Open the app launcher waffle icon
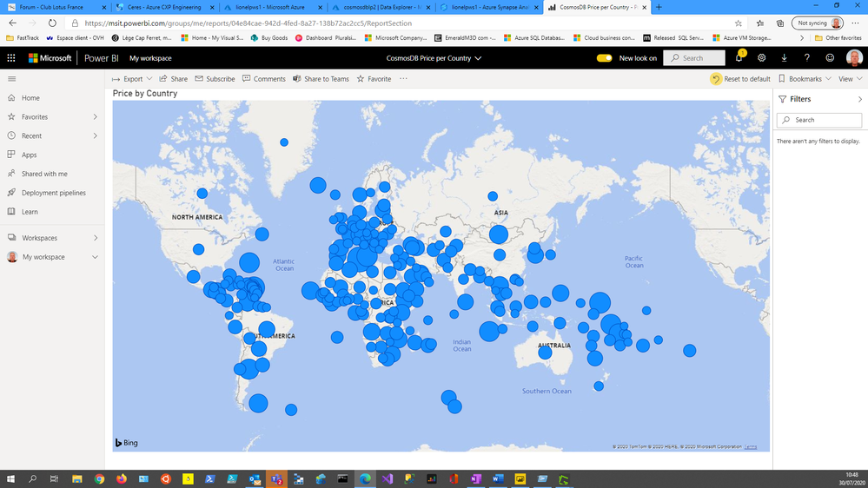Viewport: 868px width, 488px height. tap(11, 57)
